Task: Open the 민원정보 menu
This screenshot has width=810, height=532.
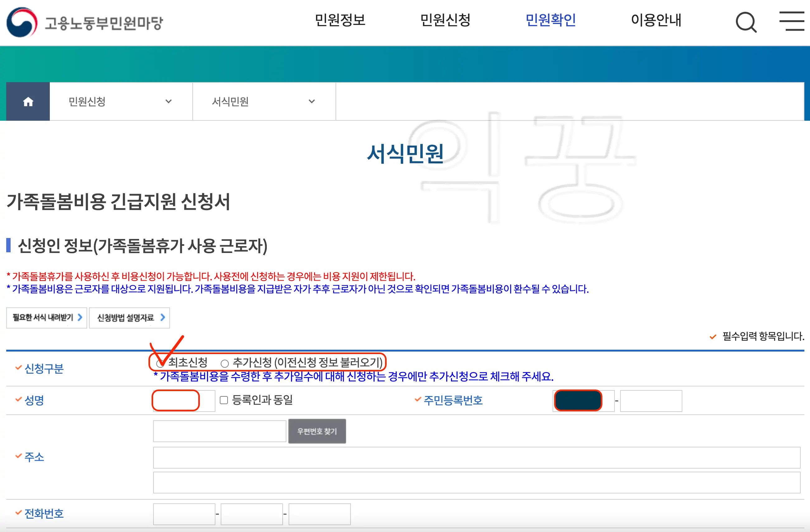Action: pos(340,21)
